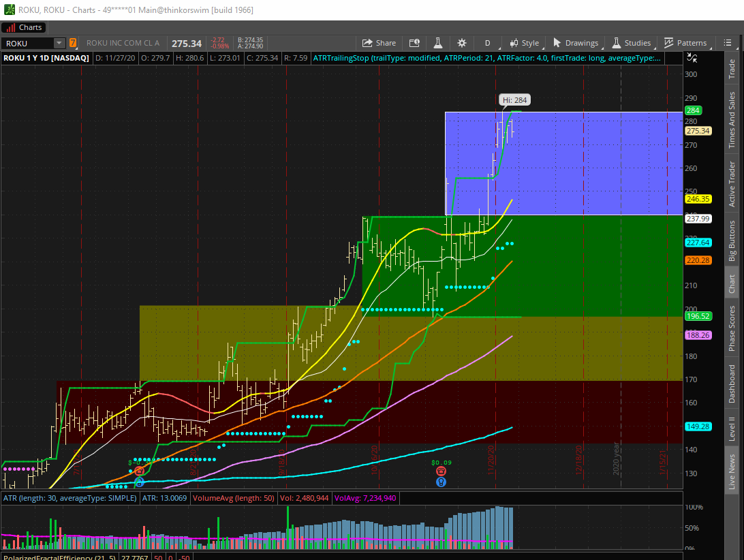The height and width of the screenshot is (560, 744).
Task: Click the VolumeAvg (length: 50) study label
Action: point(234,498)
